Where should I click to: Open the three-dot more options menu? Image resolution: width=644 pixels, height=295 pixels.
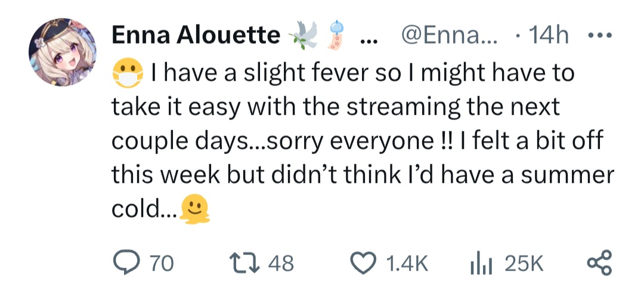coord(598,37)
